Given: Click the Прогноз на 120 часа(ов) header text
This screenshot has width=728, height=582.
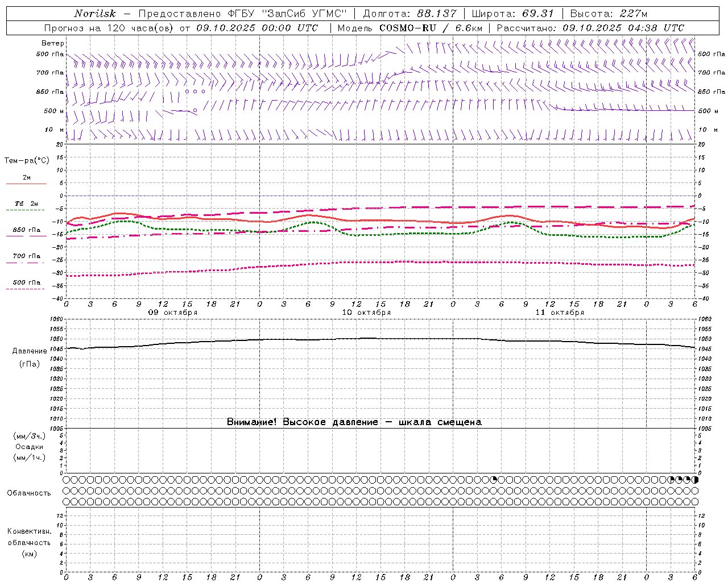Looking at the screenshot, I should (x=181, y=28).
